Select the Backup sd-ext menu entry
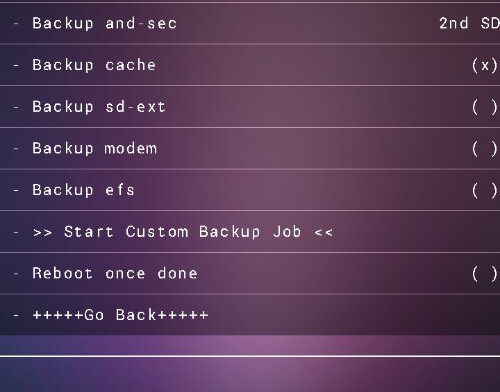The width and height of the screenshot is (500, 392). click(250, 107)
